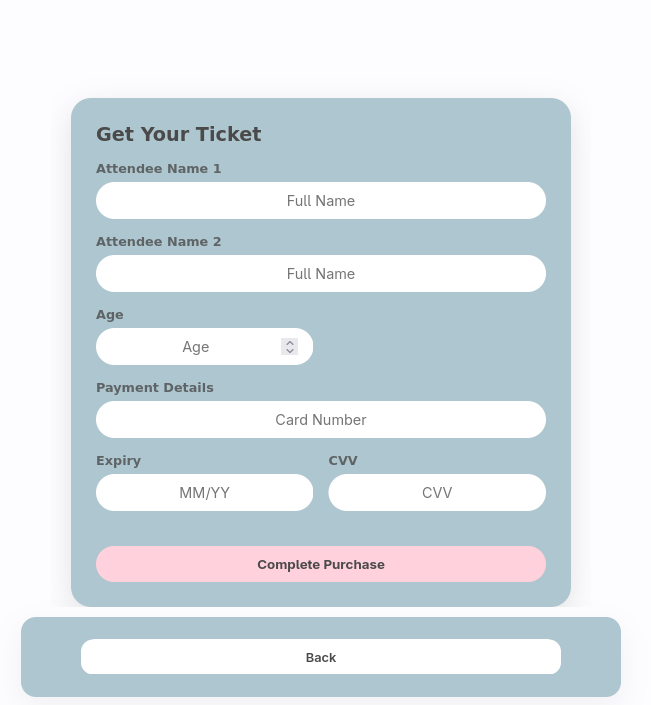Screen dimensions: 651x705
Task: Click the blue panel surrounding the Back button
Action: point(50,657)
